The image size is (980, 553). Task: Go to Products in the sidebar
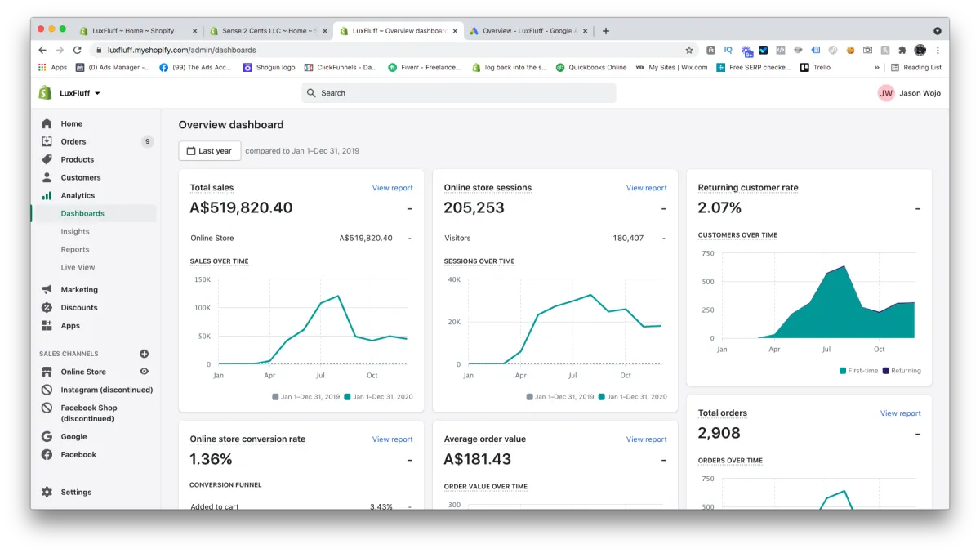(78, 159)
